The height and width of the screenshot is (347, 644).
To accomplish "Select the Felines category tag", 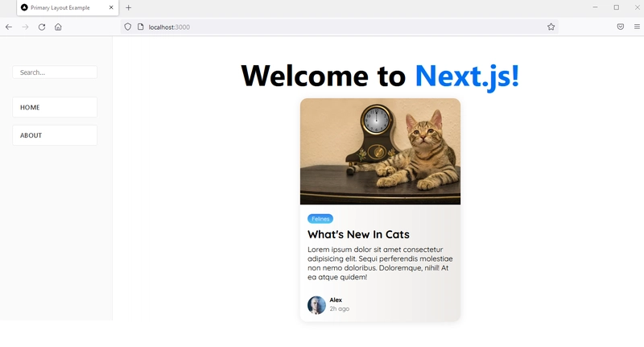I will 320,219.
